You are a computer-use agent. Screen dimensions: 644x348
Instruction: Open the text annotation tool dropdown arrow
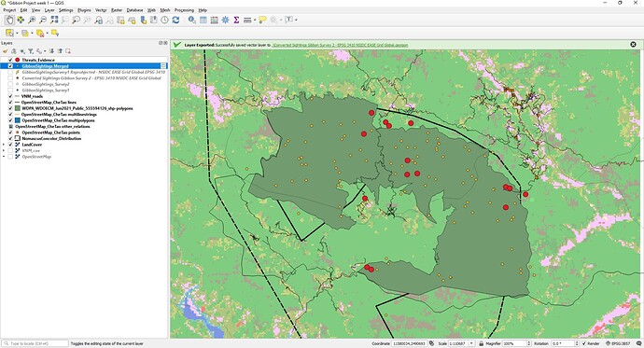point(296,20)
